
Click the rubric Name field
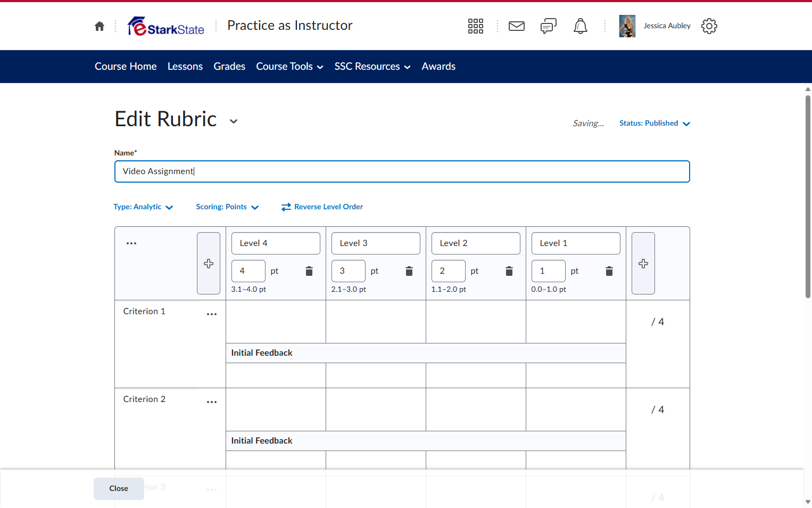click(402, 171)
